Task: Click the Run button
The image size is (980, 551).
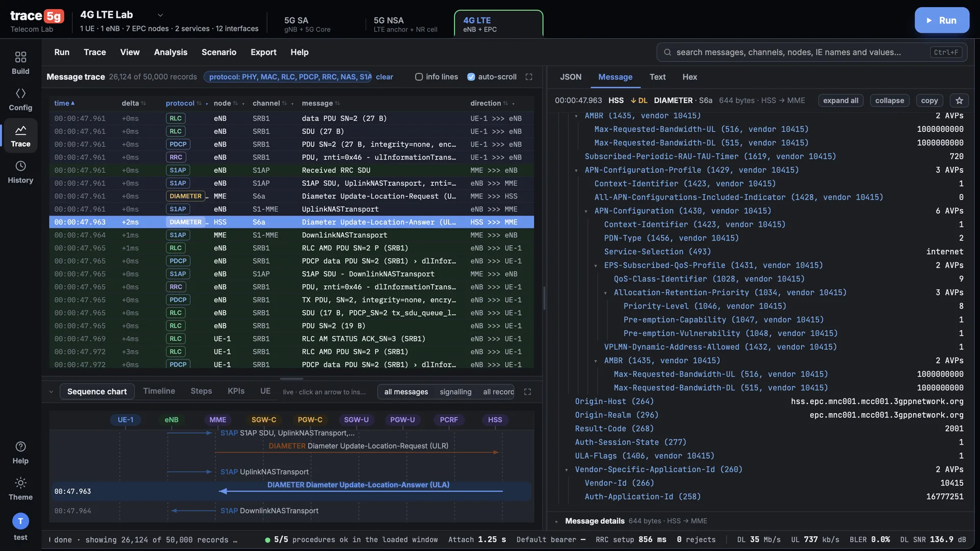Action: point(942,20)
